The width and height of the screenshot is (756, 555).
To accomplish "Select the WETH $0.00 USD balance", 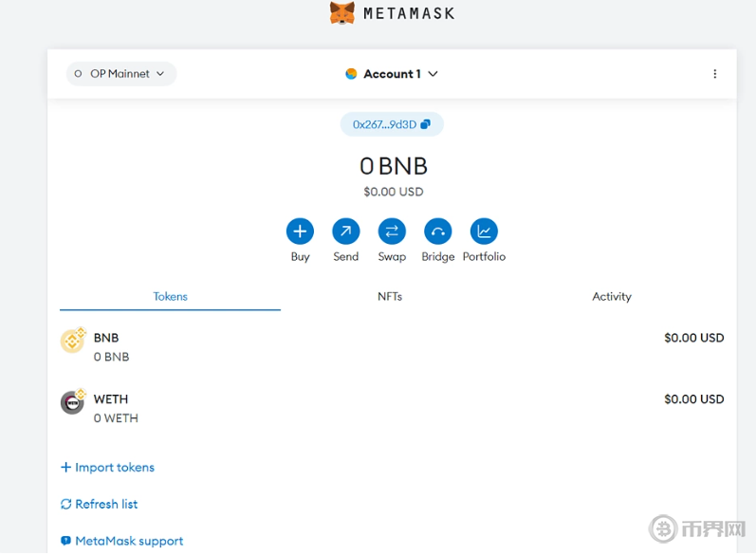I will pyautogui.click(x=693, y=399).
